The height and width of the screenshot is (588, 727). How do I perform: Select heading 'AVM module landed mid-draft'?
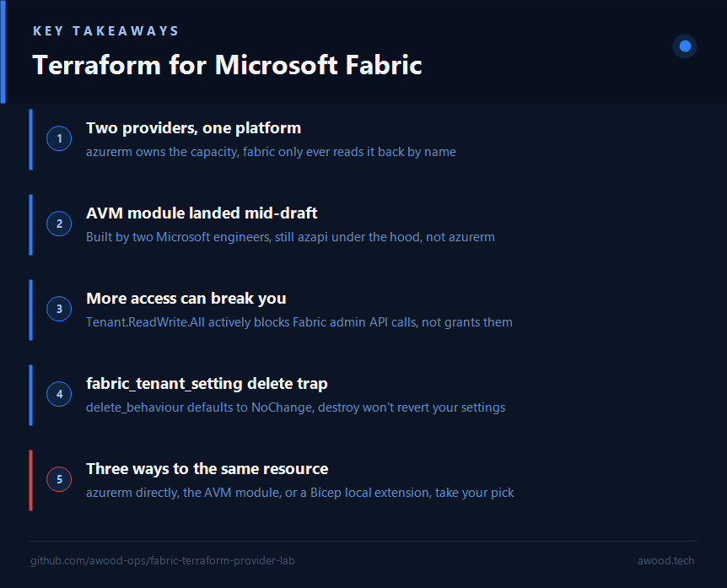(x=202, y=213)
